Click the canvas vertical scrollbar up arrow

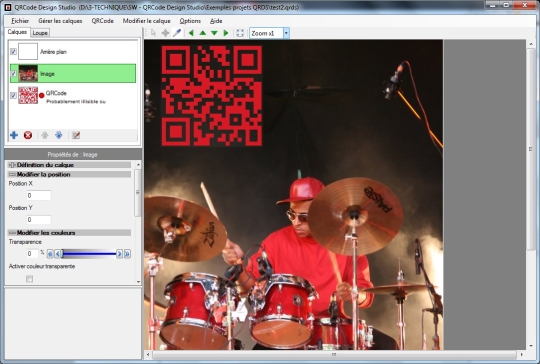(x=531, y=43)
